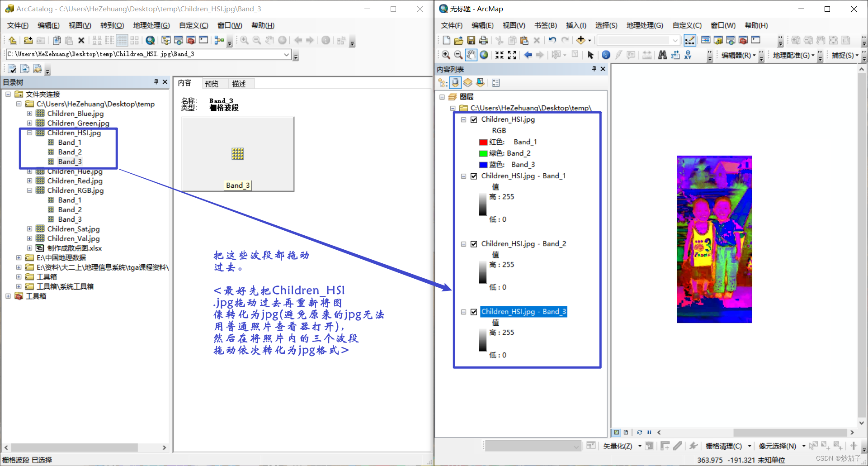This screenshot has width=868, height=466.
Task: Switch to Layout View in ArcMap
Action: click(626, 432)
